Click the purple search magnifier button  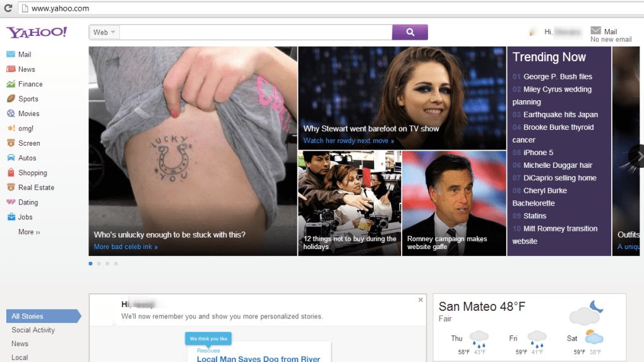pyautogui.click(x=410, y=32)
